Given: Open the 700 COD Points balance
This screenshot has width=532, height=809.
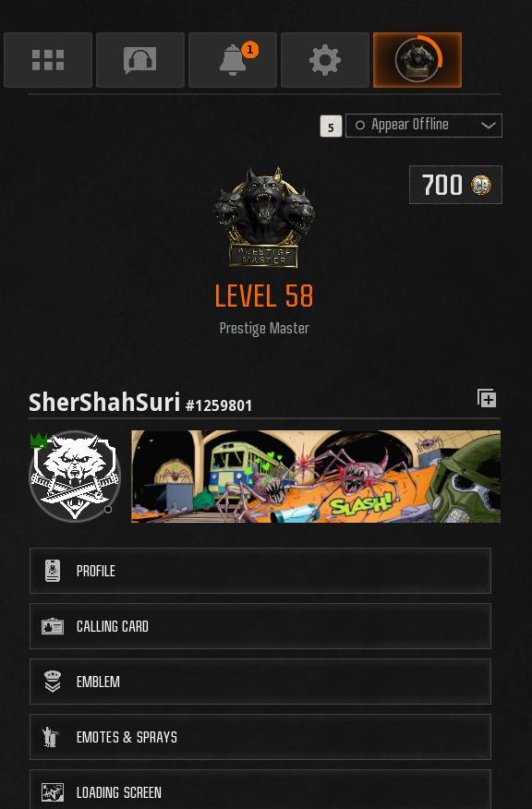Looking at the screenshot, I should click(455, 185).
